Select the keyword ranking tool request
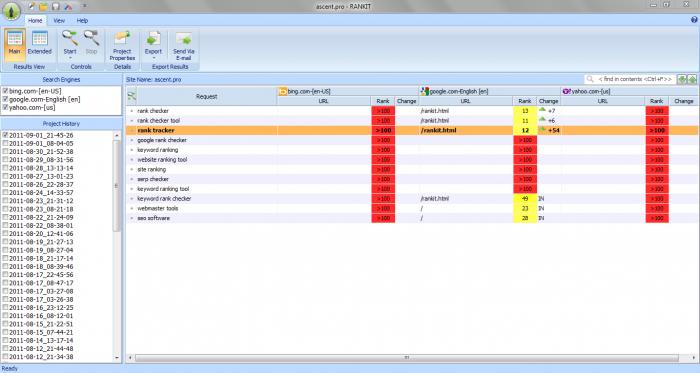This screenshot has height=373, width=700. (x=163, y=189)
